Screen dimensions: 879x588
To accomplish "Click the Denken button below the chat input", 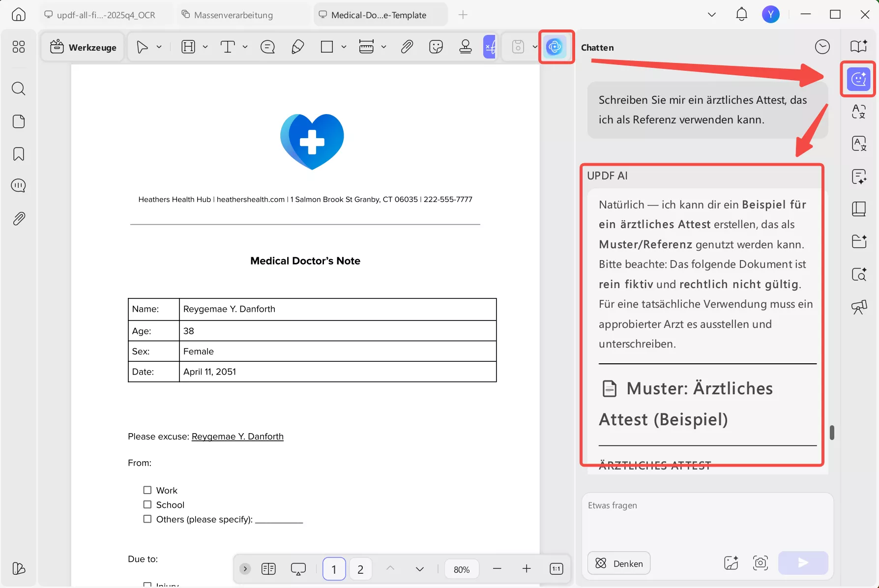I will point(618,563).
